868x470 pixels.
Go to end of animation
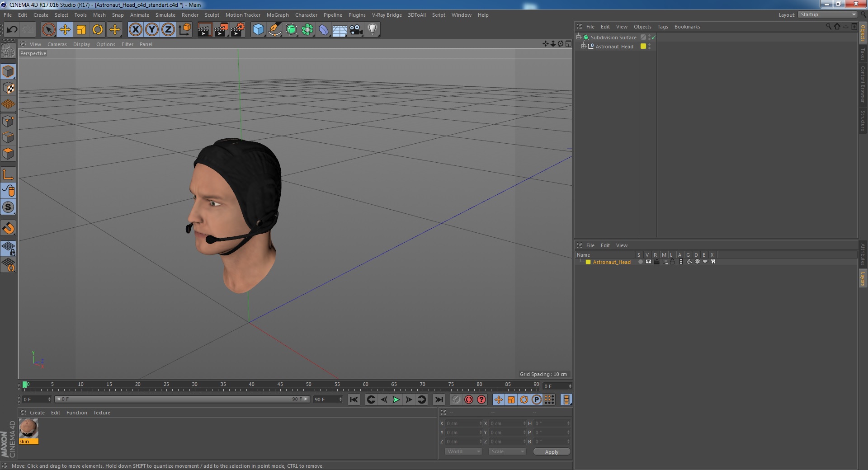(x=439, y=399)
